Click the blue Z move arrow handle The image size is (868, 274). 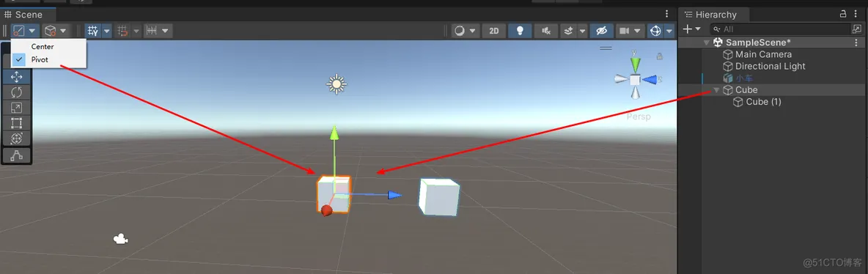[x=394, y=195]
